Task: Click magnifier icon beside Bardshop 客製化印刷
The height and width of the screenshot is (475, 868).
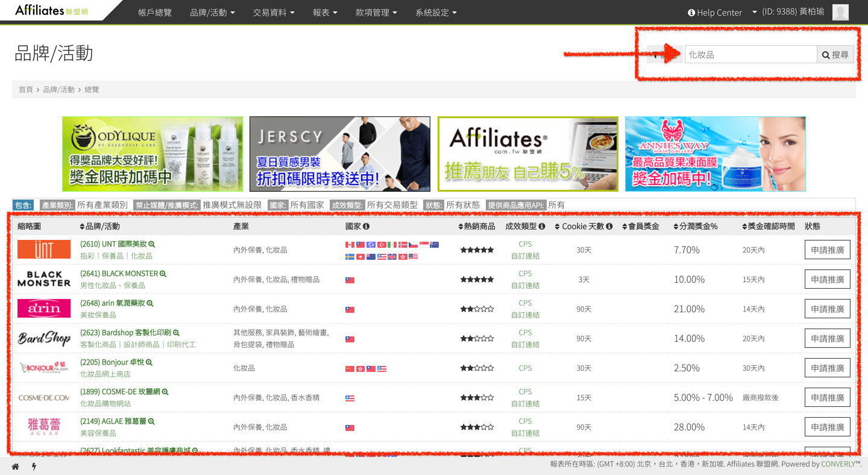Action: pyautogui.click(x=176, y=333)
